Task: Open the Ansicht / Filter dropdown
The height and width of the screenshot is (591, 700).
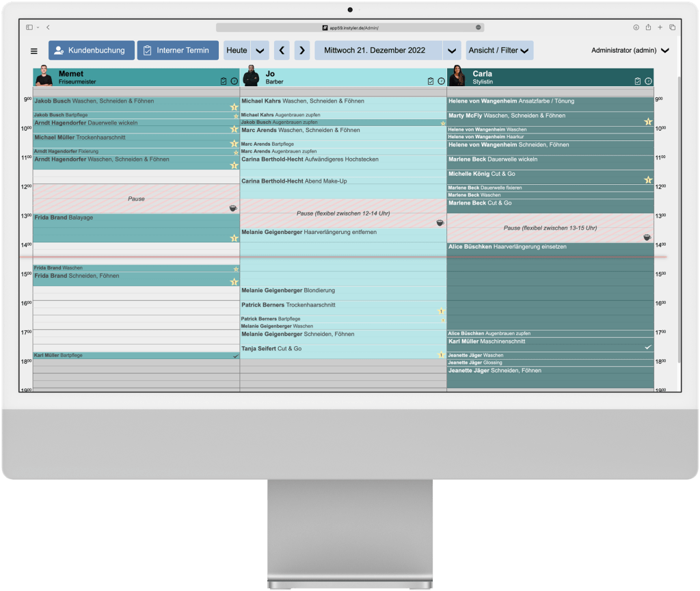Action: [x=500, y=51]
